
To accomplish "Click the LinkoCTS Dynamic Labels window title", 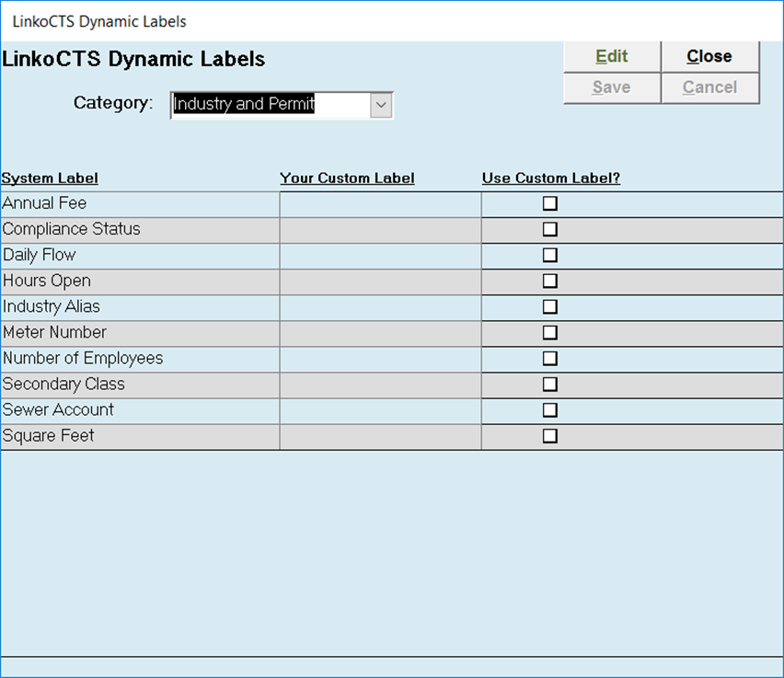I will coord(99,22).
